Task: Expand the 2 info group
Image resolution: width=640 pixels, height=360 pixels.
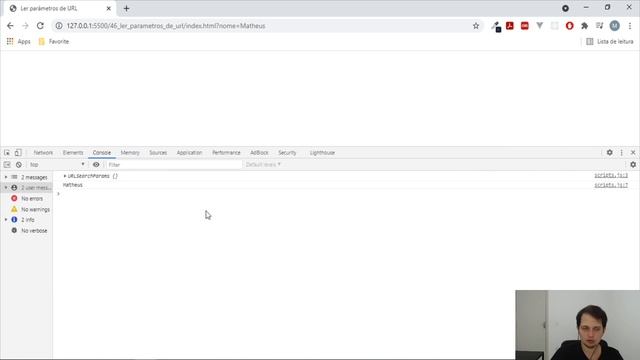Action: (x=6, y=220)
